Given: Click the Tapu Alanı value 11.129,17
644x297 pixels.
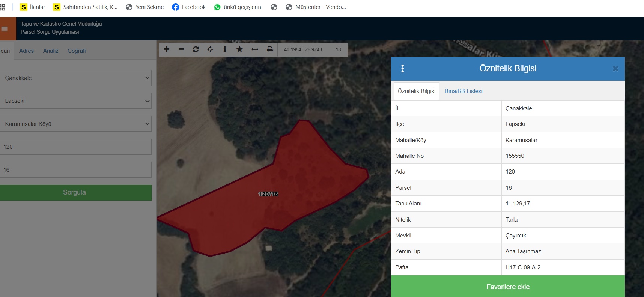Looking at the screenshot, I should pyautogui.click(x=518, y=204).
